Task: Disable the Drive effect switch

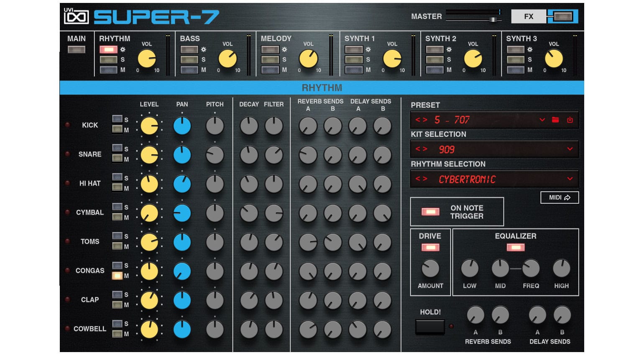Action: [430, 248]
